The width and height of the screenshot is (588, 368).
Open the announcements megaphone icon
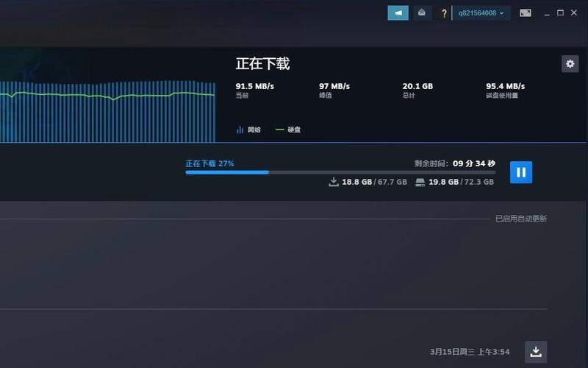(x=398, y=13)
